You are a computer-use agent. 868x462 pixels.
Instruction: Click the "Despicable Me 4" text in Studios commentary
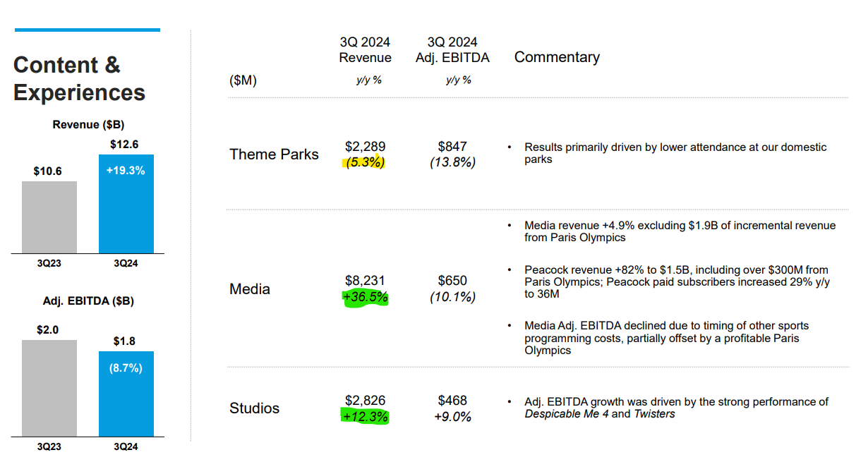click(x=567, y=414)
